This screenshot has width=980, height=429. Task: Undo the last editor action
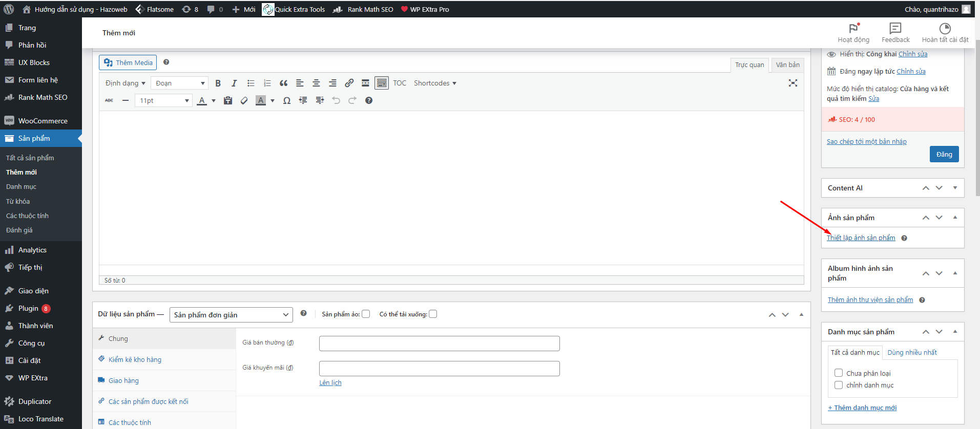pos(336,101)
